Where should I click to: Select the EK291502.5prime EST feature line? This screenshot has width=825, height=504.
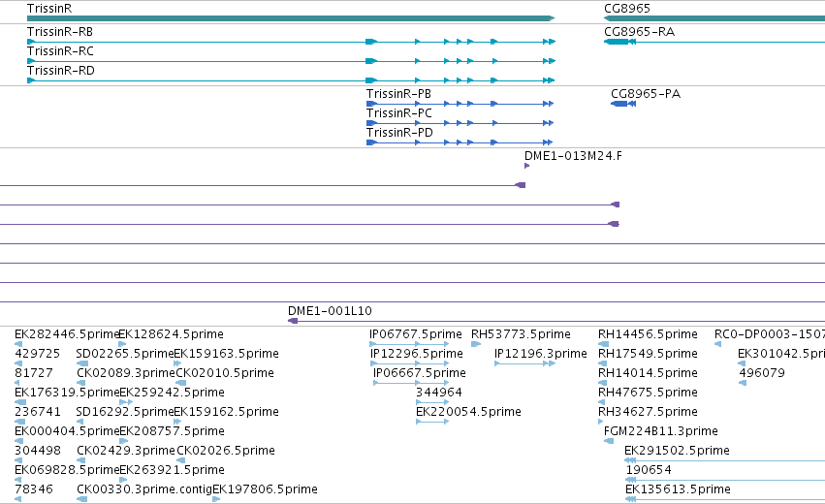tap(724, 460)
